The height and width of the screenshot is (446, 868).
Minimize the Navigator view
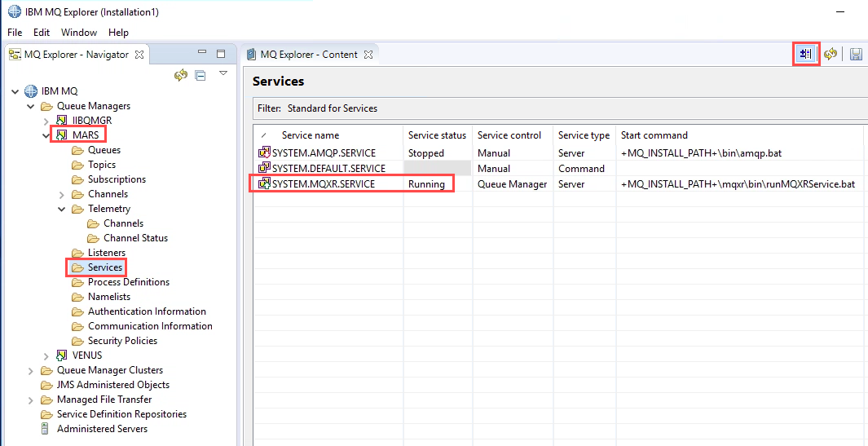click(202, 53)
